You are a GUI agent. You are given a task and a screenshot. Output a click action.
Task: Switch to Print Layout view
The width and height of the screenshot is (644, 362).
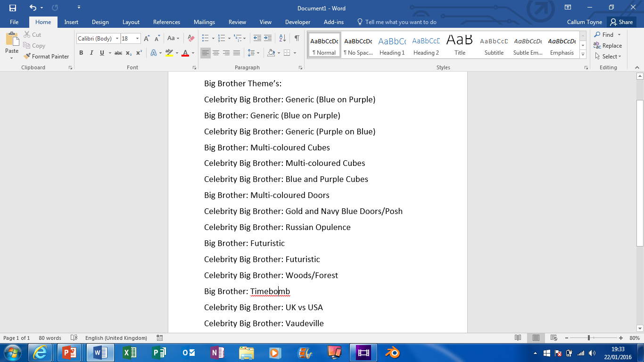pyautogui.click(x=536, y=338)
